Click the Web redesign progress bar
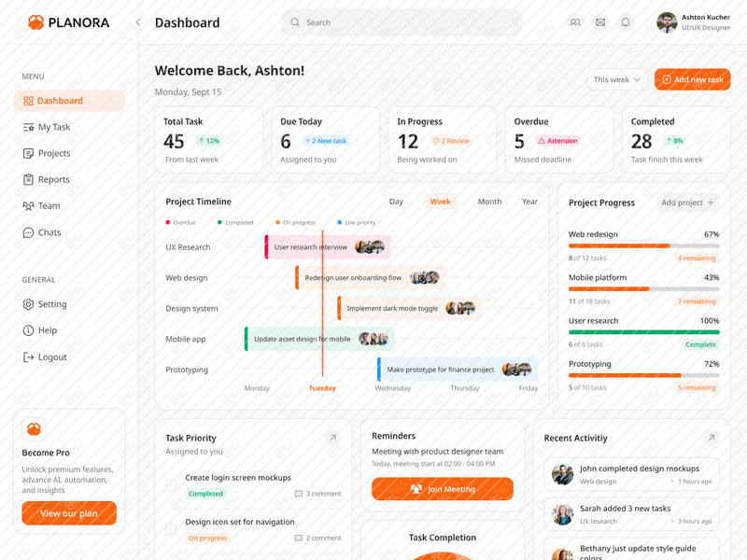Image resolution: width=747 pixels, height=560 pixels. [x=643, y=246]
